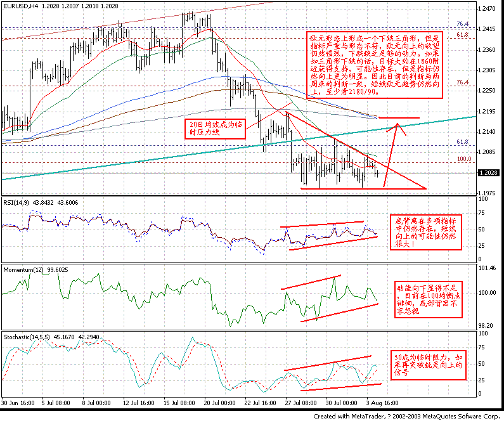Select the 1.2140 price axis label

(487, 131)
